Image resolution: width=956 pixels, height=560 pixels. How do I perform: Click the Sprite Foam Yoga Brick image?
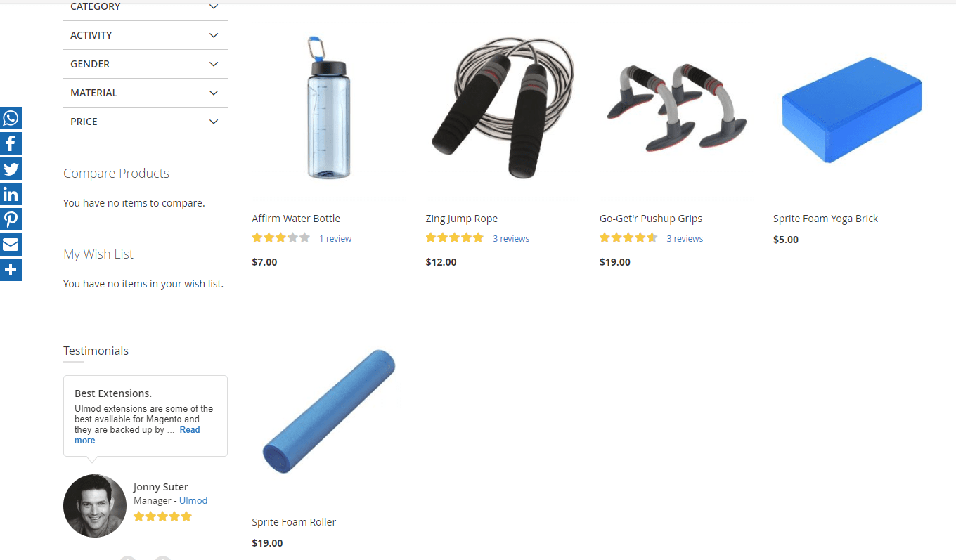click(x=852, y=110)
